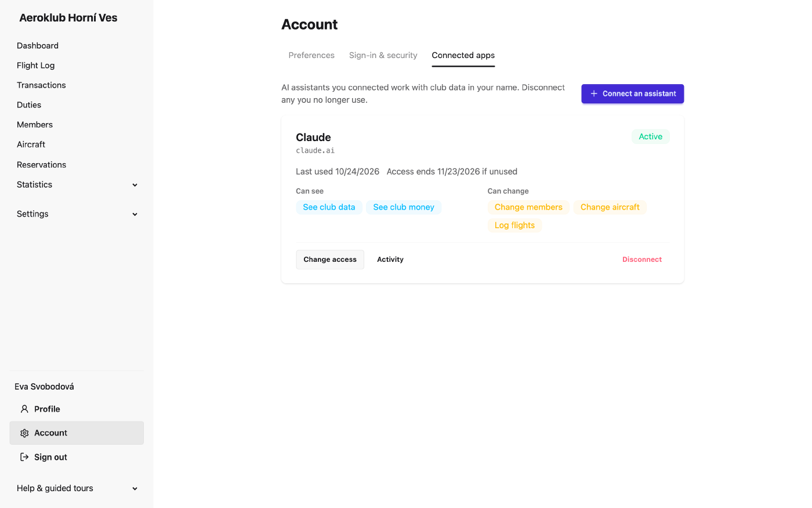Screen dimensions: 812x508
Task: Click the Aeroklub Horní Ves title
Action: coord(68,18)
